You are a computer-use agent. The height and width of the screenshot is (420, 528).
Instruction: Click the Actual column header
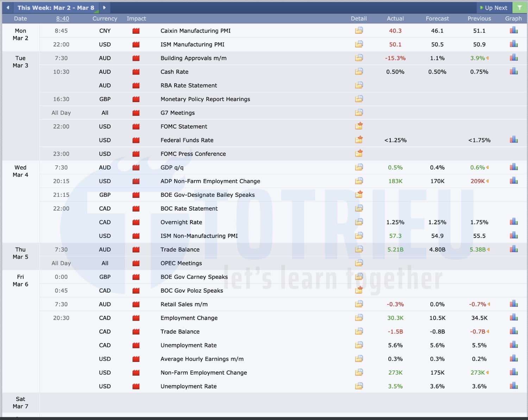tap(395, 19)
